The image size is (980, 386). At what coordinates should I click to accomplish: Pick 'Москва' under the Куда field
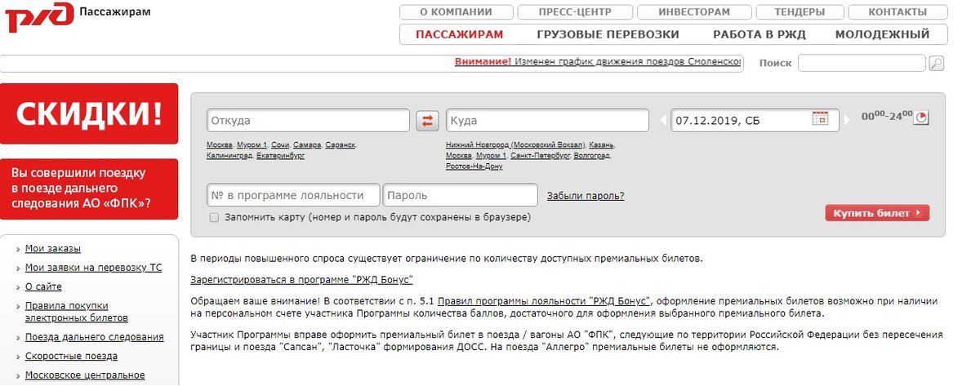(458, 155)
